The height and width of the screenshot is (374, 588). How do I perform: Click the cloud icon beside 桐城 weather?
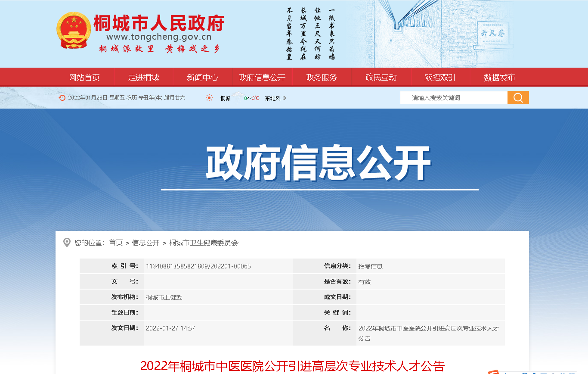pyautogui.click(x=238, y=96)
